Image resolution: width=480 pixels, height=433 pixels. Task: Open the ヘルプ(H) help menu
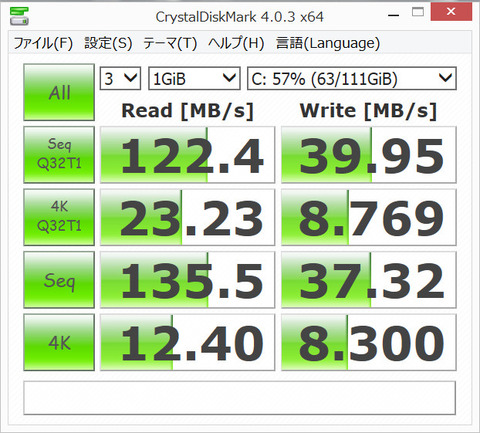236,43
